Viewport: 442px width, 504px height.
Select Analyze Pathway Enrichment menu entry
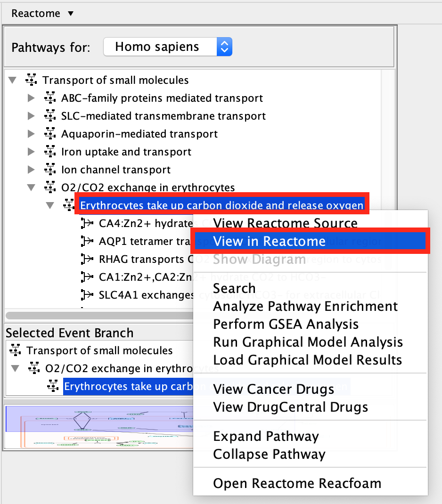305,307
